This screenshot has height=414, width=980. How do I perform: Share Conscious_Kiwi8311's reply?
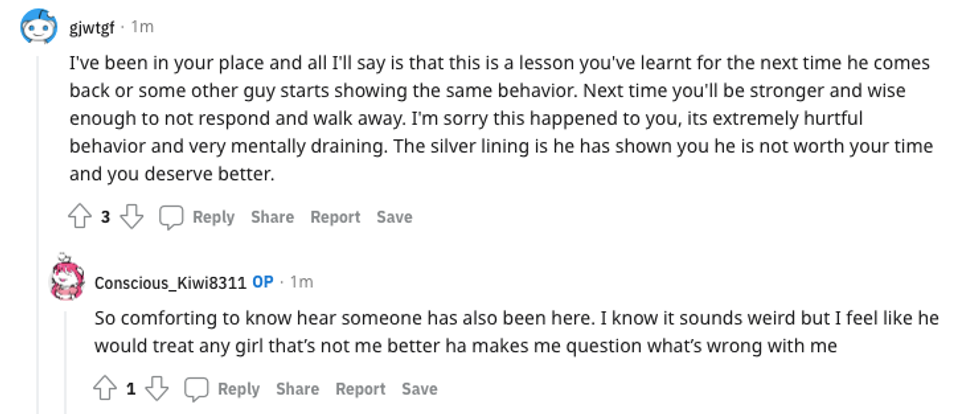(x=297, y=389)
